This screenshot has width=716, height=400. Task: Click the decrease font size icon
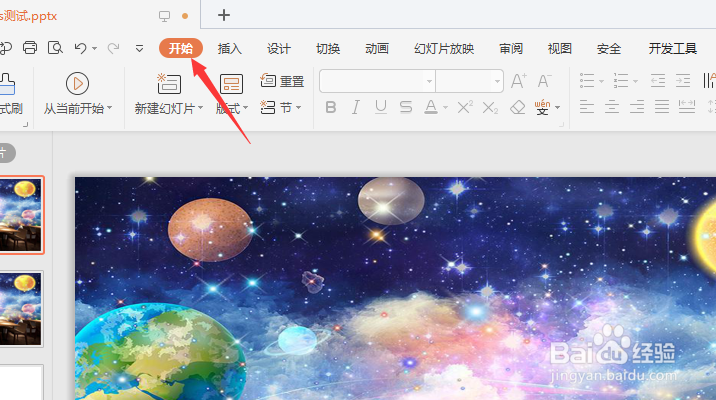pyautogui.click(x=544, y=81)
